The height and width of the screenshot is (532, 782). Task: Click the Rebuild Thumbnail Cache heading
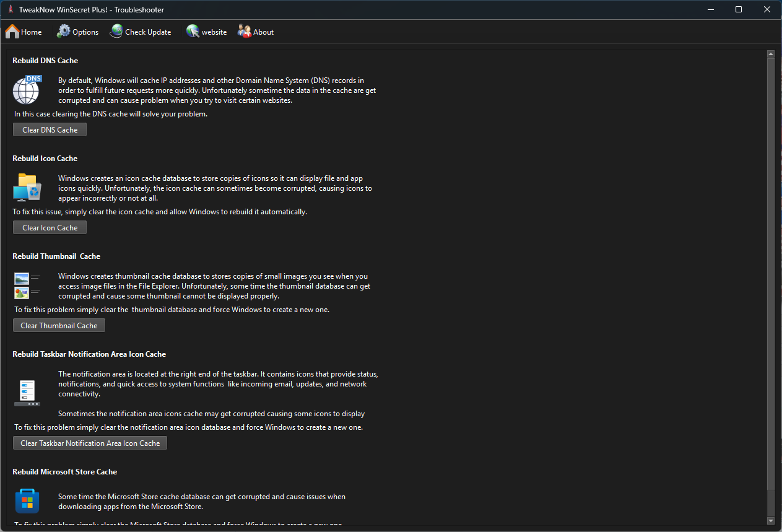56,256
